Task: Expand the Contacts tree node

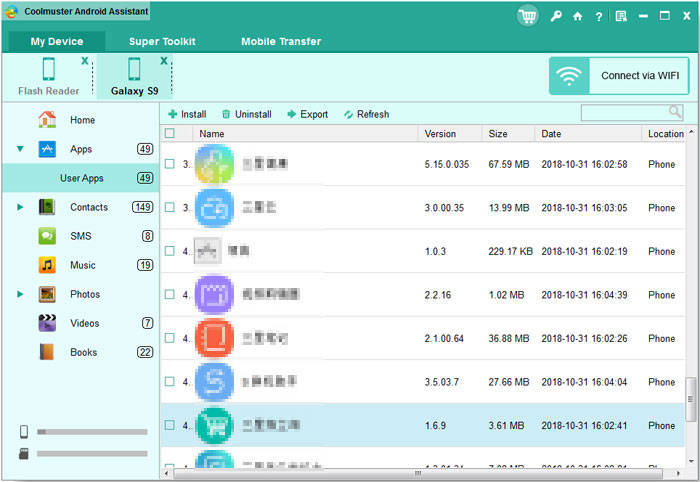Action: tap(20, 207)
